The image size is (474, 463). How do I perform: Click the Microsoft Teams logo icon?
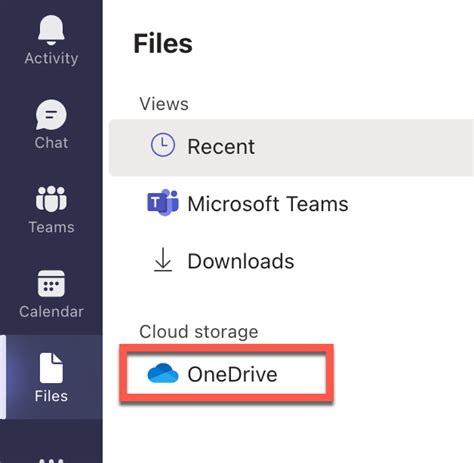(x=163, y=202)
